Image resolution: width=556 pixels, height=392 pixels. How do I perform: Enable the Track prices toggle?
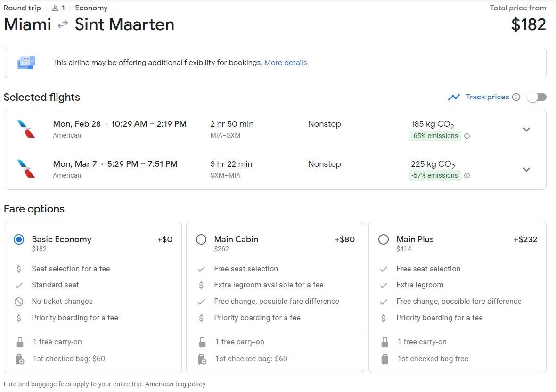coord(537,97)
